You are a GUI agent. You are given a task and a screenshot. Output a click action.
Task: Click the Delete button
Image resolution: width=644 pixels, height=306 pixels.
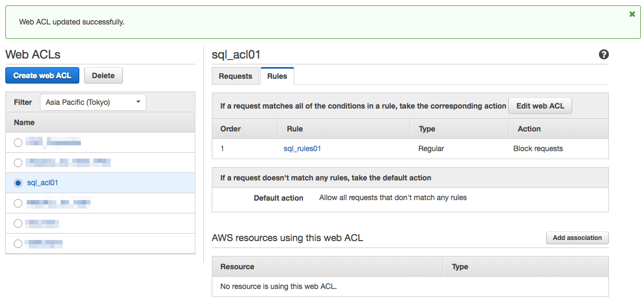coord(103,76)
